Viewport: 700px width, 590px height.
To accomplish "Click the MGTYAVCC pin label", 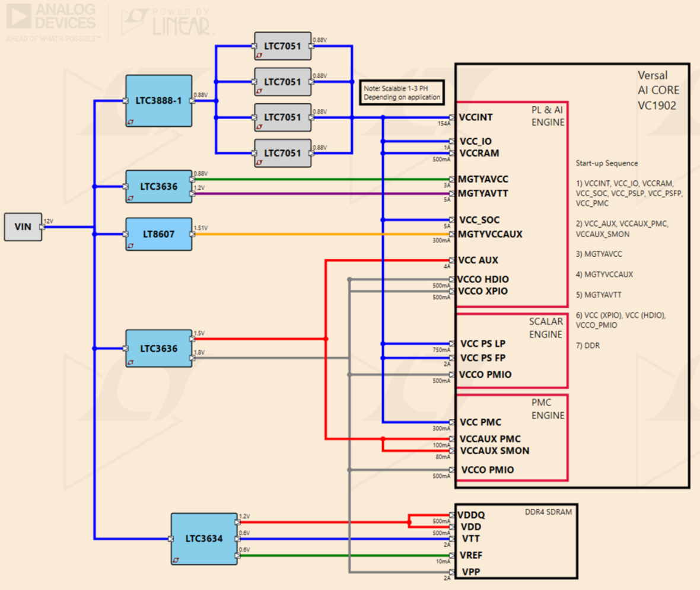I will point(483,179).
